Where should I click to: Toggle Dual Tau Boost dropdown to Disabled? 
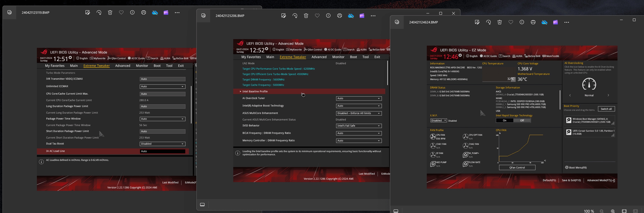pos(162,144)
